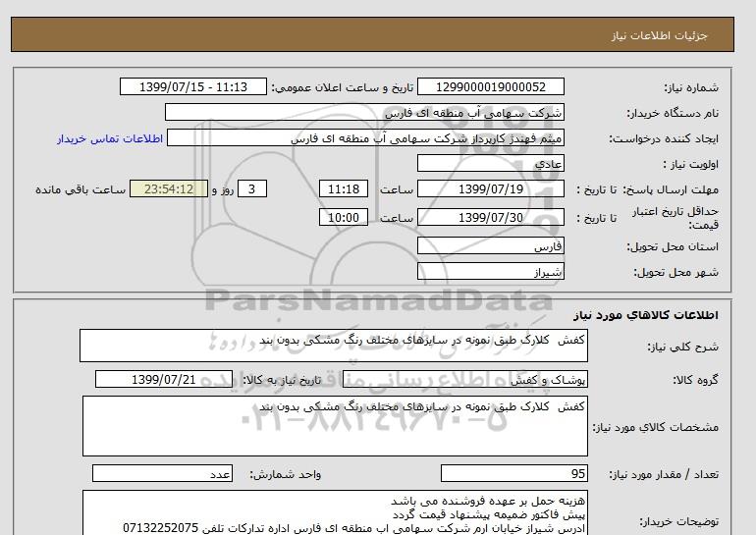
Task: Click the label استان محل تحویل
Action: pyautogui.click(x=673, y=246)
